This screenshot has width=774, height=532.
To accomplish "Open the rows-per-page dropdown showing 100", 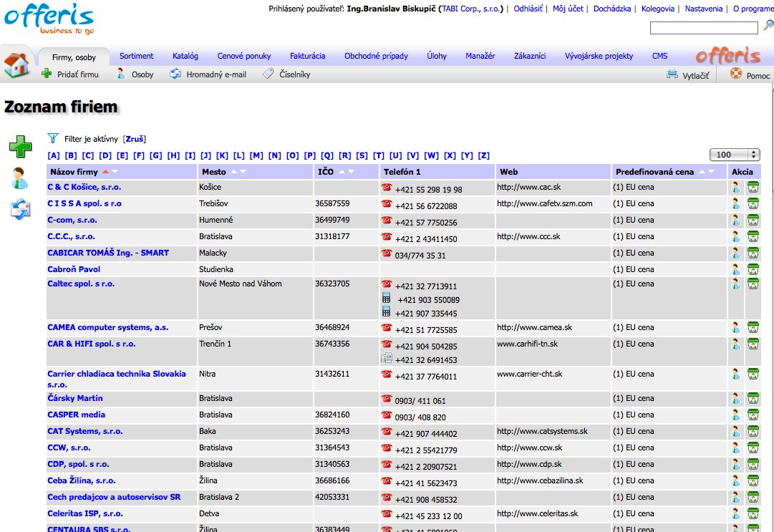I will coord(735,155).
